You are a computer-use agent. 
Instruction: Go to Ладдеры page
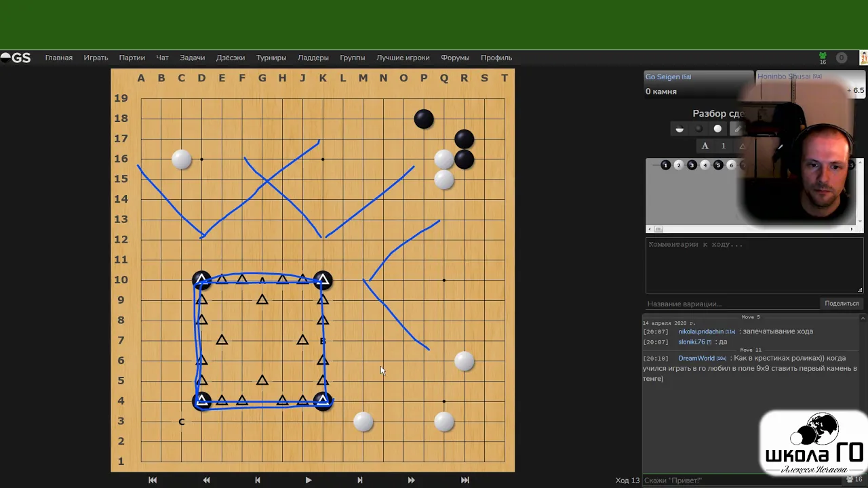click(x=313, y=58)
